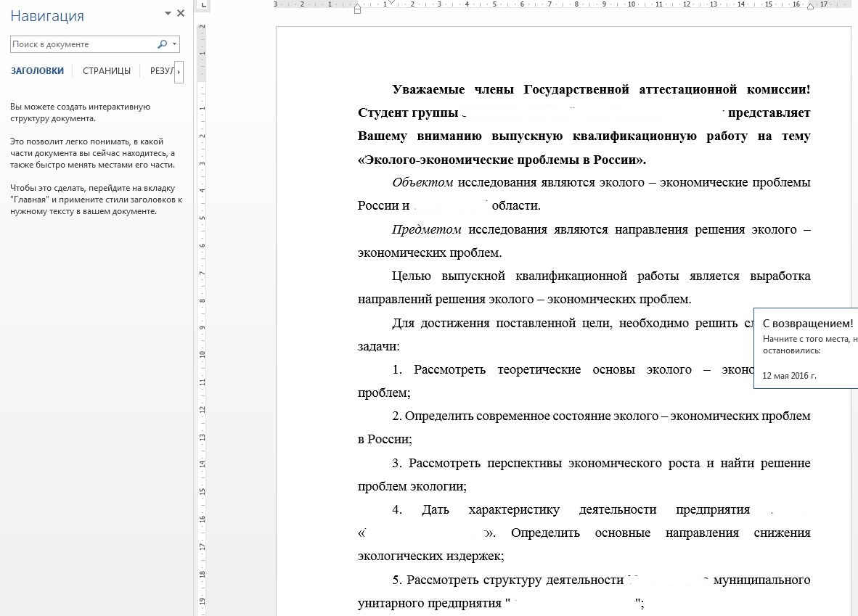The image size is (858, 616).
Task: Place cursor on 'Уважаемые члены Государственной' line
Action: 601,89
